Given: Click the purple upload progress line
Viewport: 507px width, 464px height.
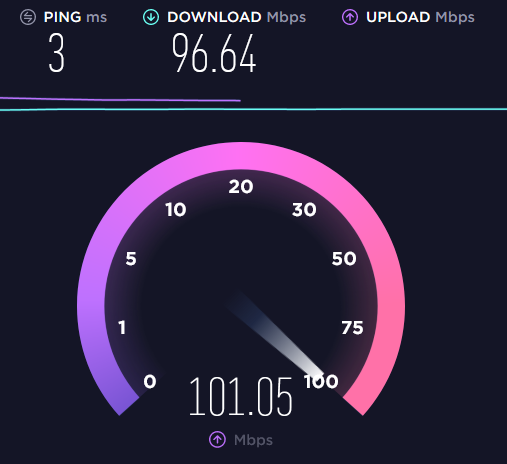Looking at the screenshot, I should (120, 99).
